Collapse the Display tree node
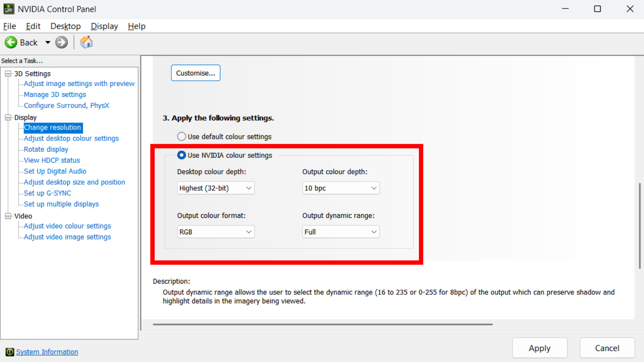The width and height of the screenshot is (644, 362). click(x=8, y=118)
